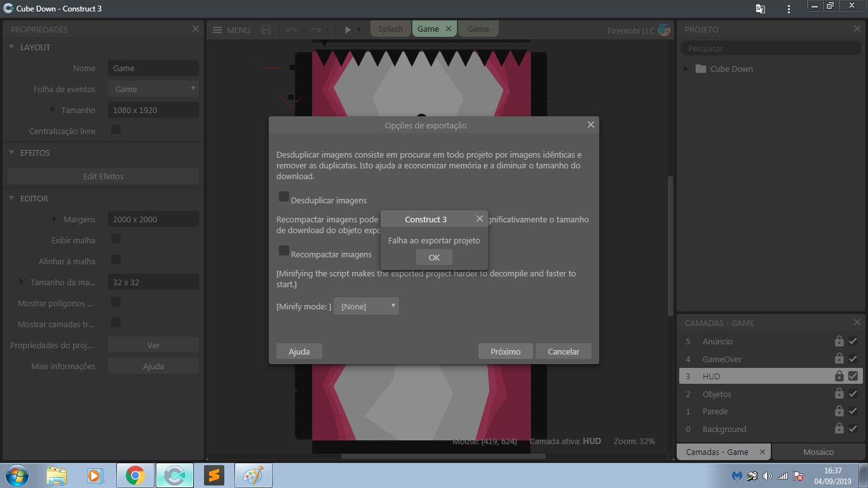Click the Próximo button
The width and height of the screenshot is (868, 488).
[x=506, y=351]
